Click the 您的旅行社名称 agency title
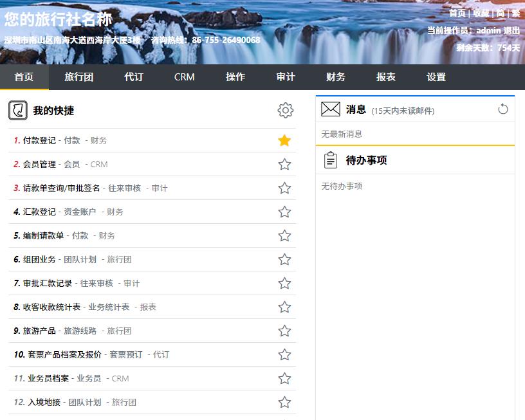Viewport: 525px width, 420px height. (x=58, y=19)
